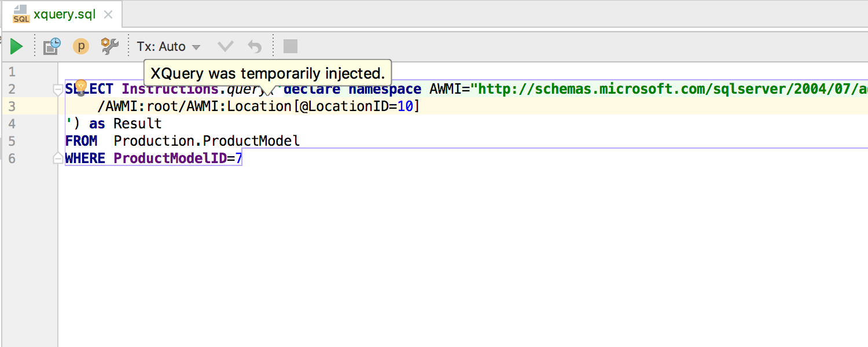Open settings via the wrench icon
The height and width of the screenshot is (347, 868).
[x=109, y=46]
